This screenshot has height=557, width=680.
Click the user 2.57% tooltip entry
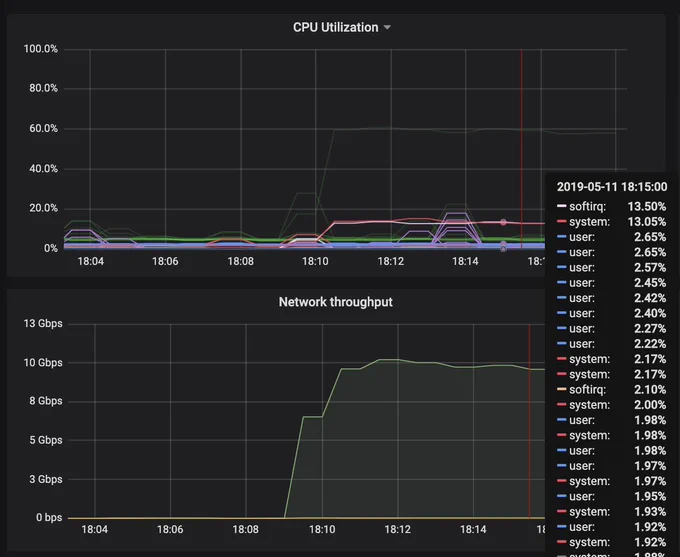(611, 268)
